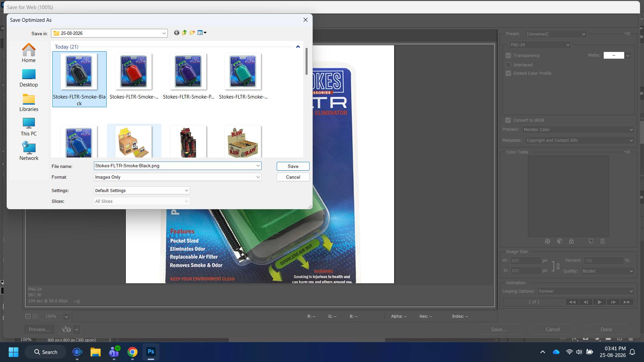Go back to last folder visited icon
The width and height of the screenshot is (644, 362).
click(x=177, y=33)
